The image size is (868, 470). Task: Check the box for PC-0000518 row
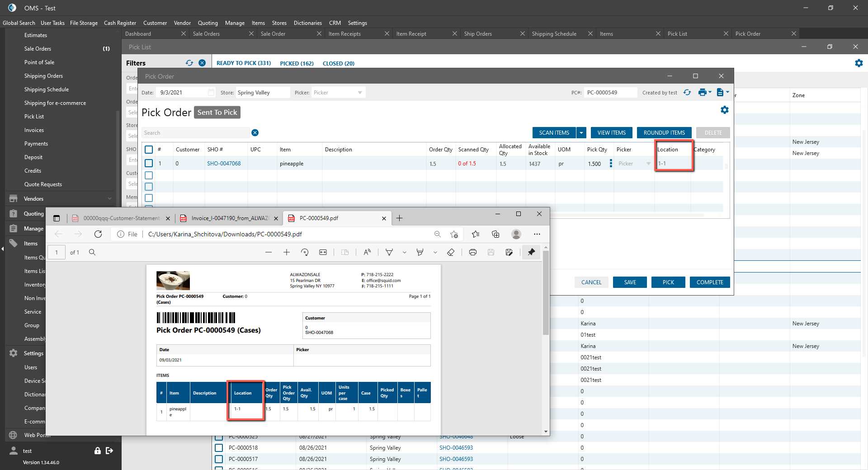point(219,448)
